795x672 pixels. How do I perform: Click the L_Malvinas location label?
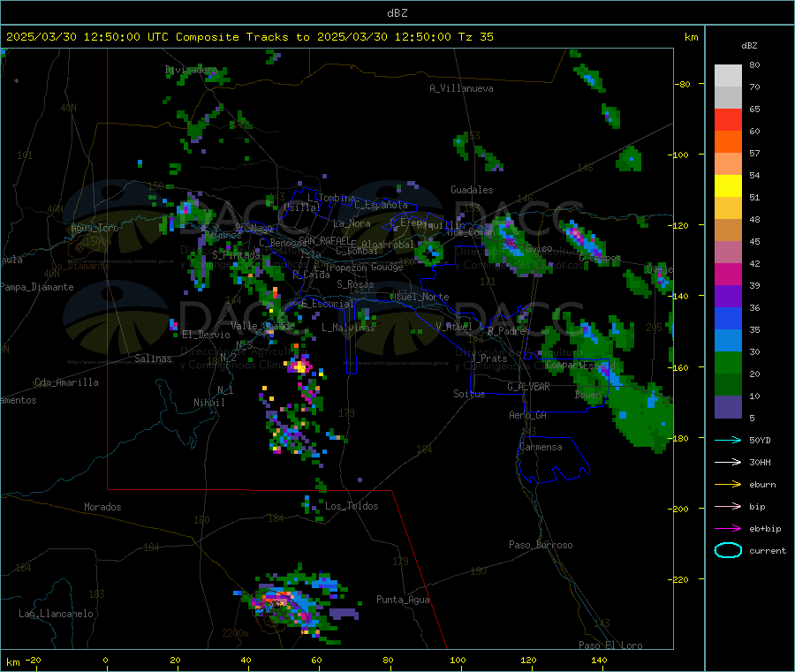pyautogui.click(x=348, y=328)
